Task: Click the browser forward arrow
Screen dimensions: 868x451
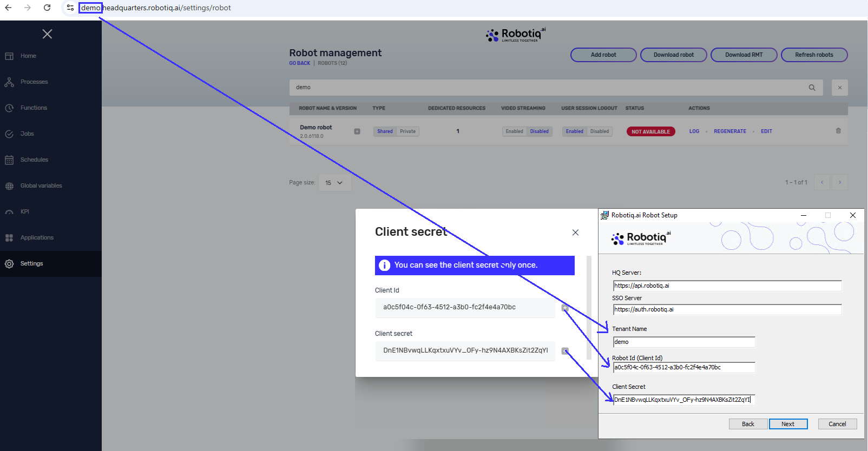Action: [28, 8]
